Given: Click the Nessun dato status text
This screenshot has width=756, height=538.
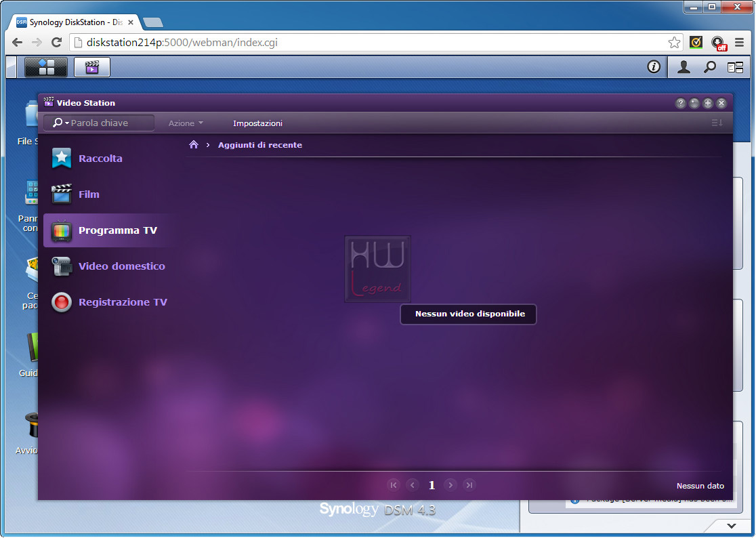Looking at the screenshot, I should (x=700, y=486).
